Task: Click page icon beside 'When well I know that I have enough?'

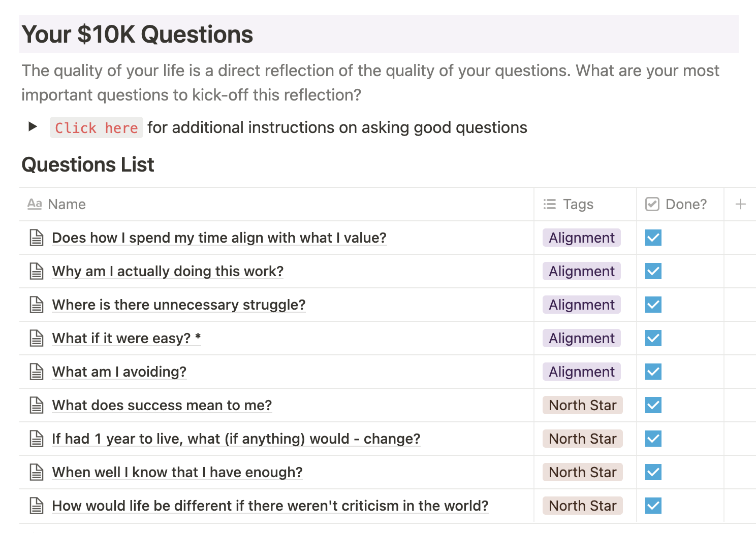Action: (x=37, y=472)
